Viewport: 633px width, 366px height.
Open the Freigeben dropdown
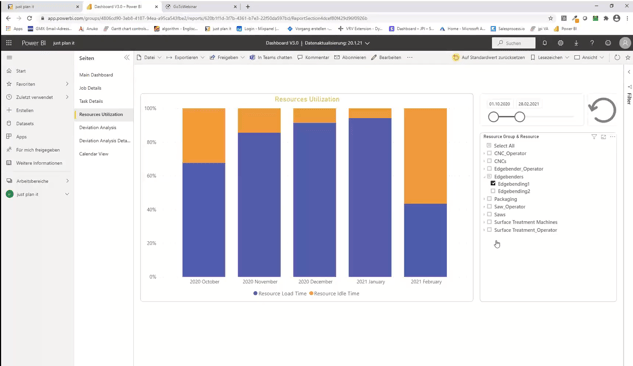click(227, 57)
